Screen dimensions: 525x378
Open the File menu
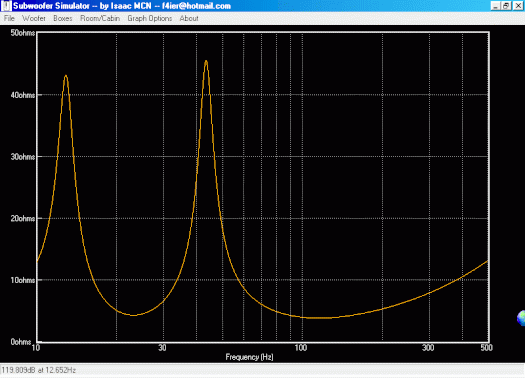(9, 18)
